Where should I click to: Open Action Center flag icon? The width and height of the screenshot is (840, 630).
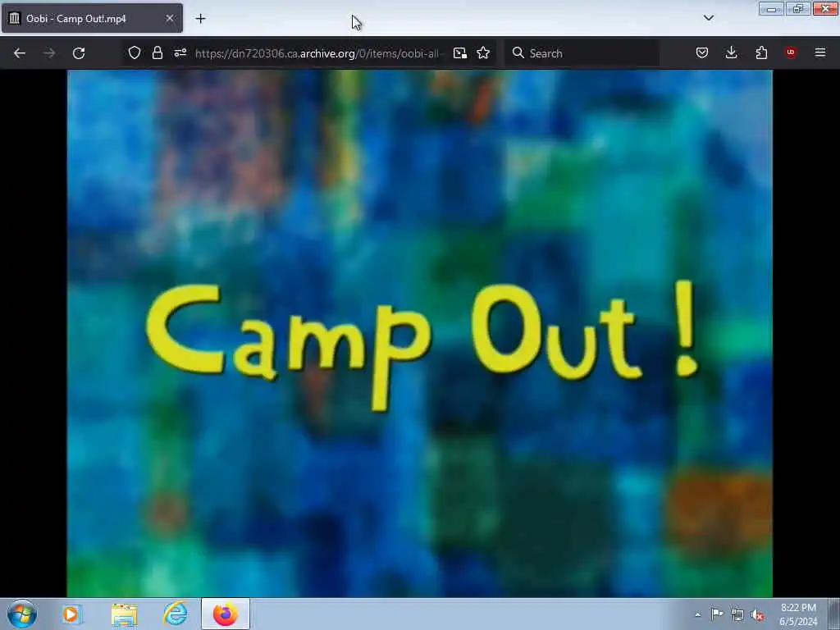(x=717, y=614)
